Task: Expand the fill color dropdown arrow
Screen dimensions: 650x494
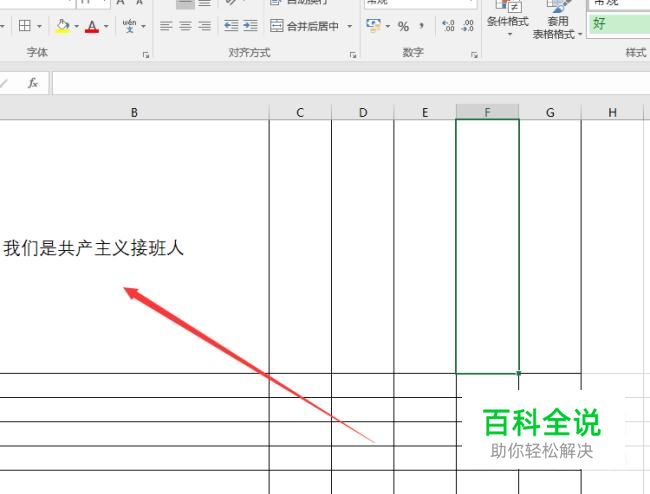Action: coord(77,27)
